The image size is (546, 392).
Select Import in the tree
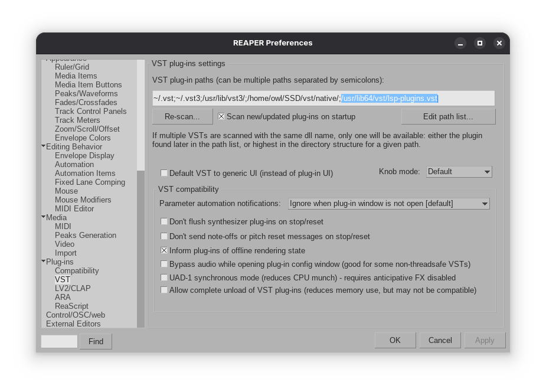[66, 253]
